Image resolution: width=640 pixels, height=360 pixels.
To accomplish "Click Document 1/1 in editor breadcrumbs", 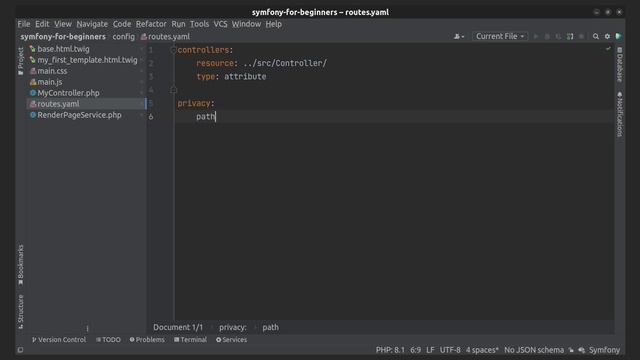I will [x=178, y=327].
